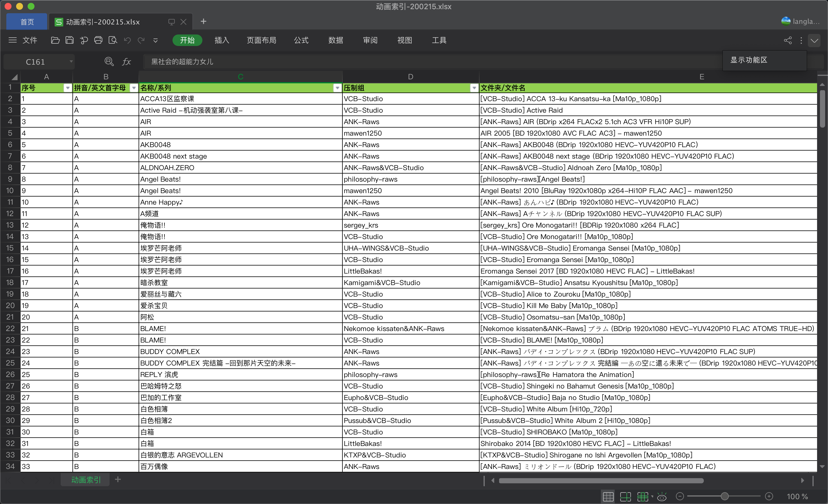
Task: Switch to normal view grid icon
Action: [x=608, y=496]
